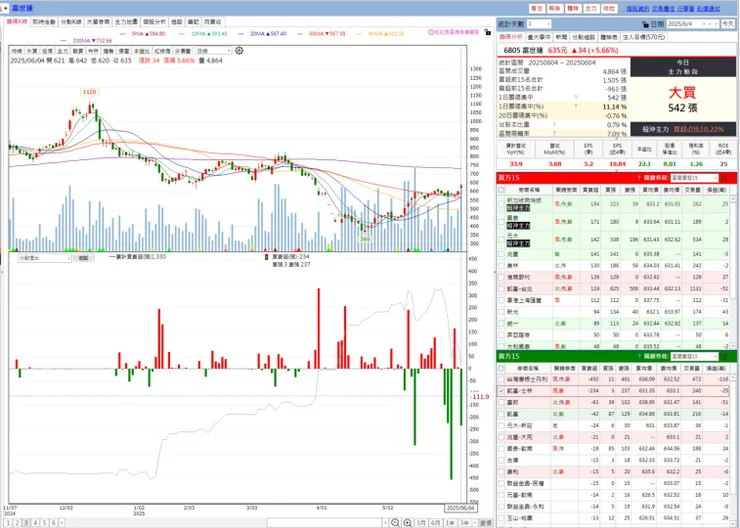Check the select-all box in sellers table header
The width and height of the screenshot is (740, 528).
coord(501,368)
